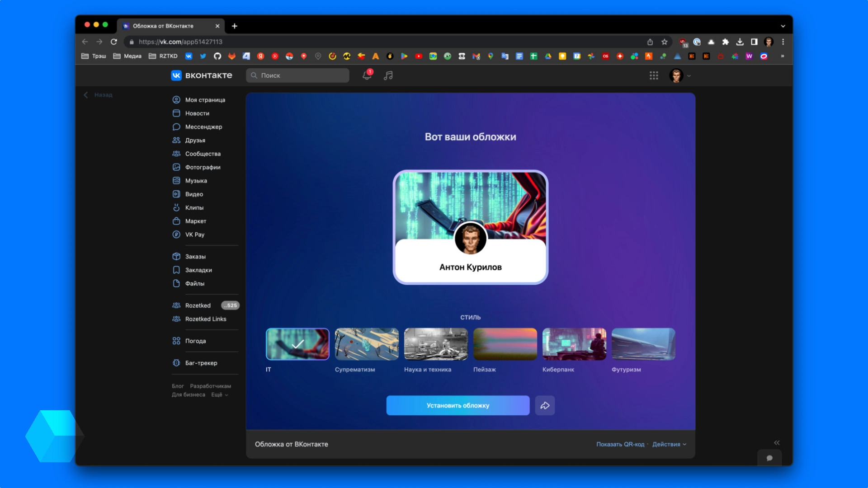This screenshot has width=868, height=488.
Task: Click the Показать QR-код link
Action: point(620,444)
